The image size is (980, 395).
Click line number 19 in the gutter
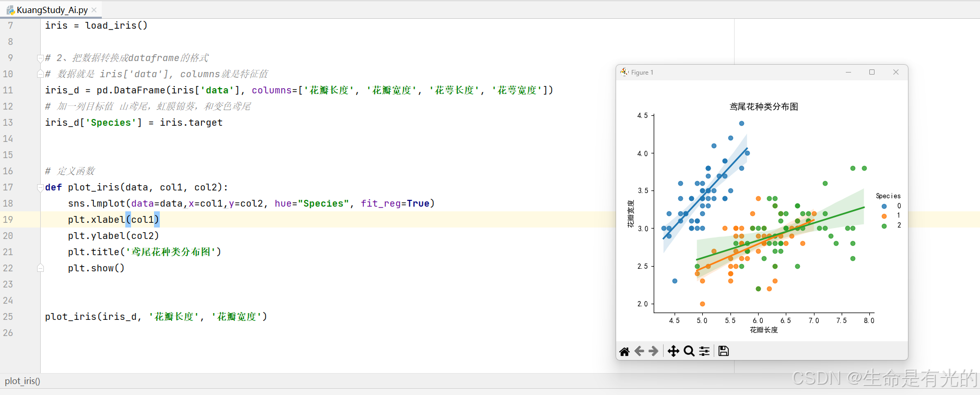[x=8, y=220]
